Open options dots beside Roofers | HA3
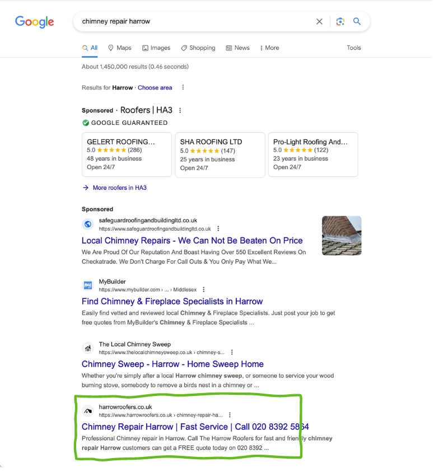The width and height of the screenshot is (448, 476). pyautogui.click(x=180, y=110)
